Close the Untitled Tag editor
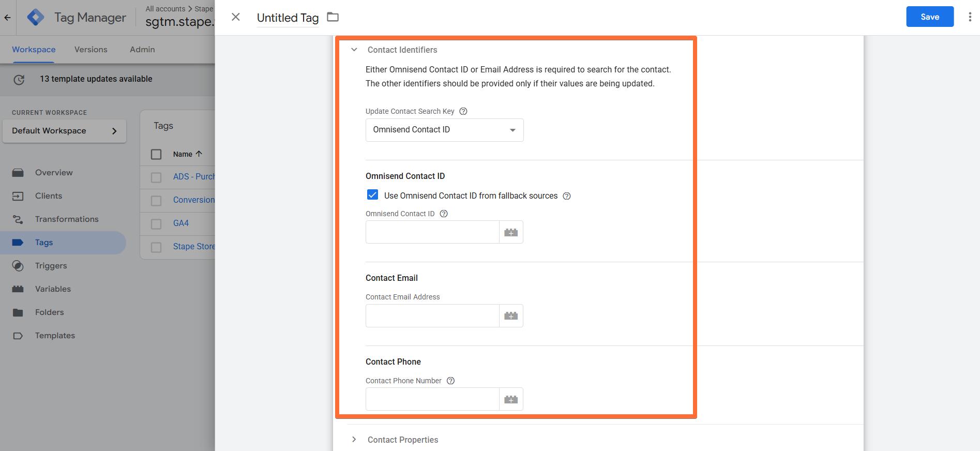 coord(236,17)
